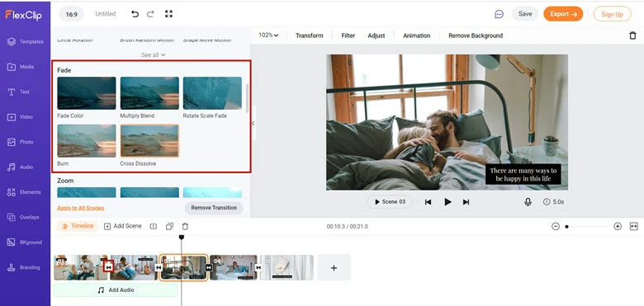This screenshot has height=306, width=644.
Task: Redo the last action
Action: (x=150, y=14)
